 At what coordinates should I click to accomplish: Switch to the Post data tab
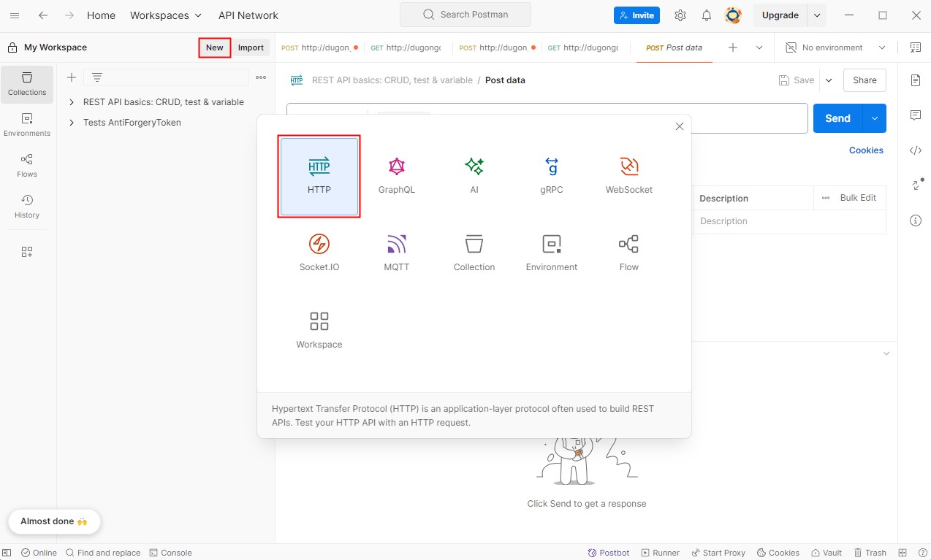tap(674, 47)
